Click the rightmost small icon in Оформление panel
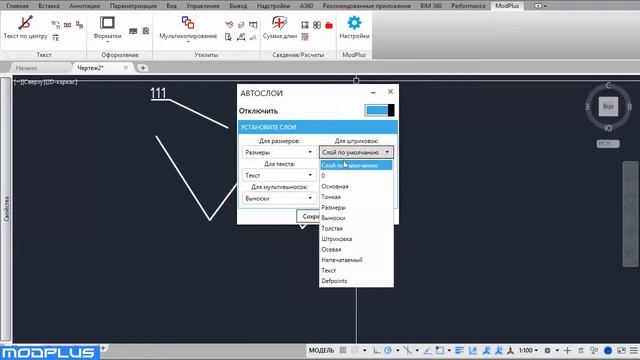Image resolution: width=640 pixels, height=360 pixels. coord(146,31)
